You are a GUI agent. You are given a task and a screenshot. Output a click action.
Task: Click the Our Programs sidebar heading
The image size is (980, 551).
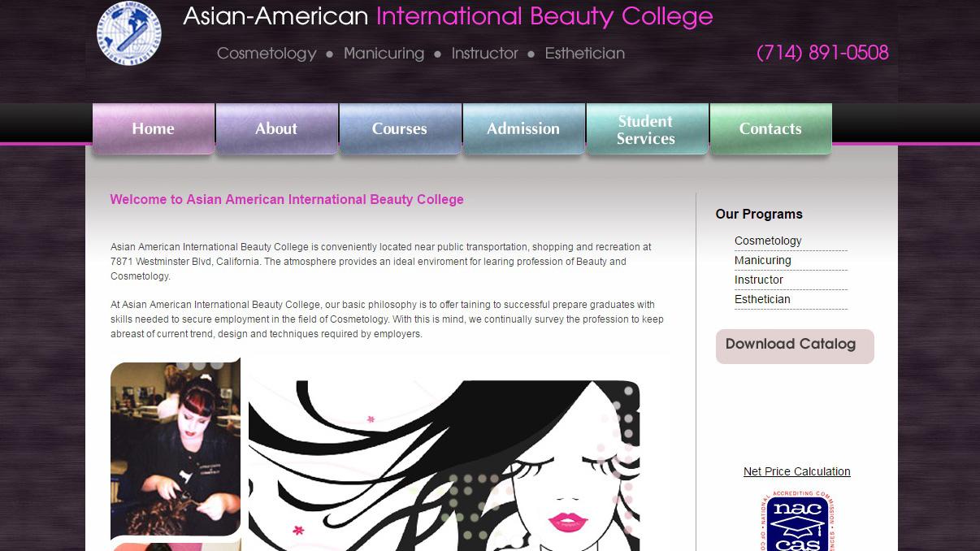click(759, 214)
